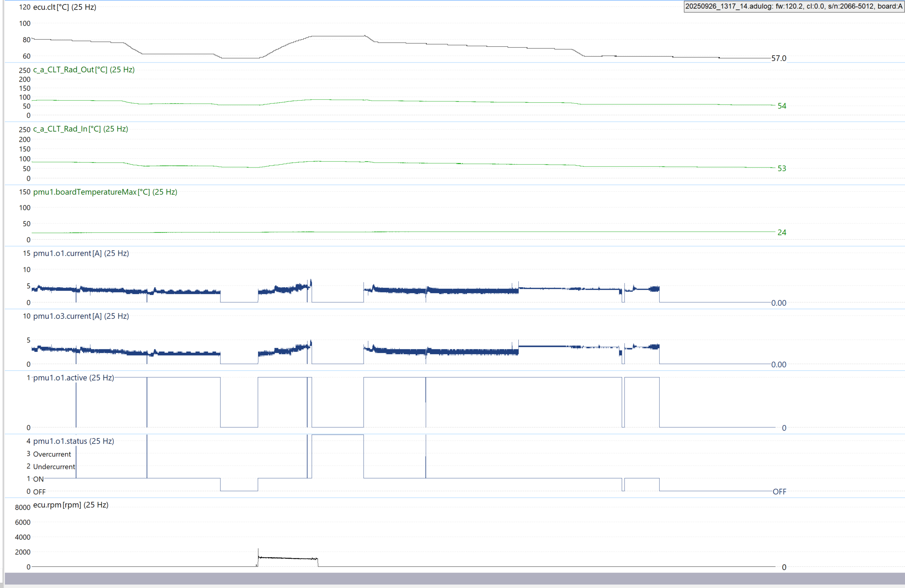Click the Overcurrent label on status axis
The height and width of the screenshot is (588, 905).
52,454
